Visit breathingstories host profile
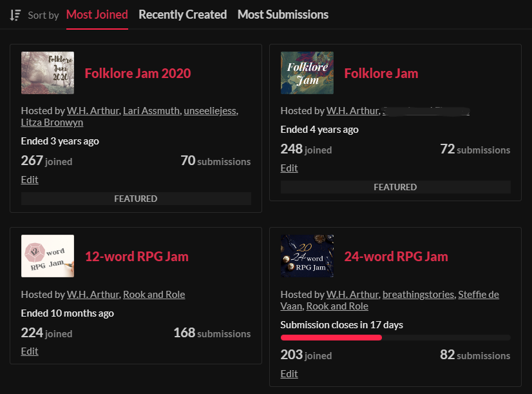The width and height of the screenshot is (532, 394). point(418,295)
